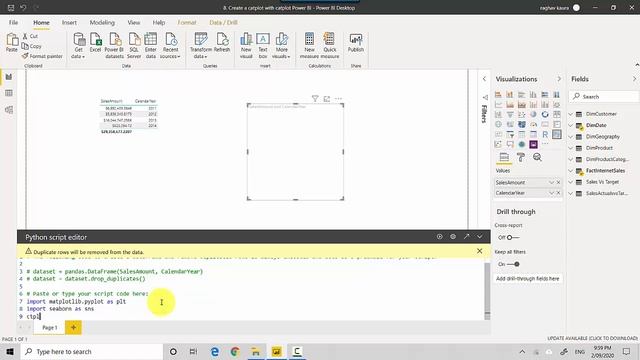Run the Python script
640x360 pixels.
pos(440,236)
